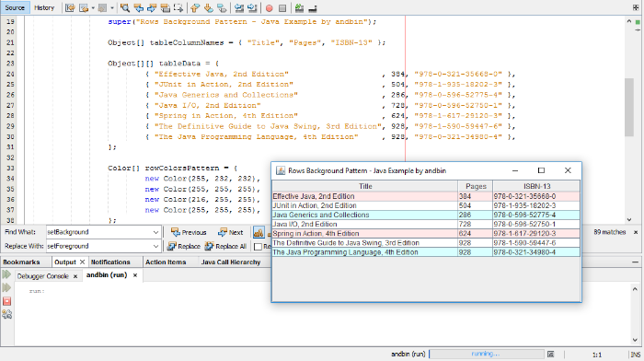Screen dimensions: 644x361
Task: Select row 'Java Generics and Collections'
Action: 426,215
